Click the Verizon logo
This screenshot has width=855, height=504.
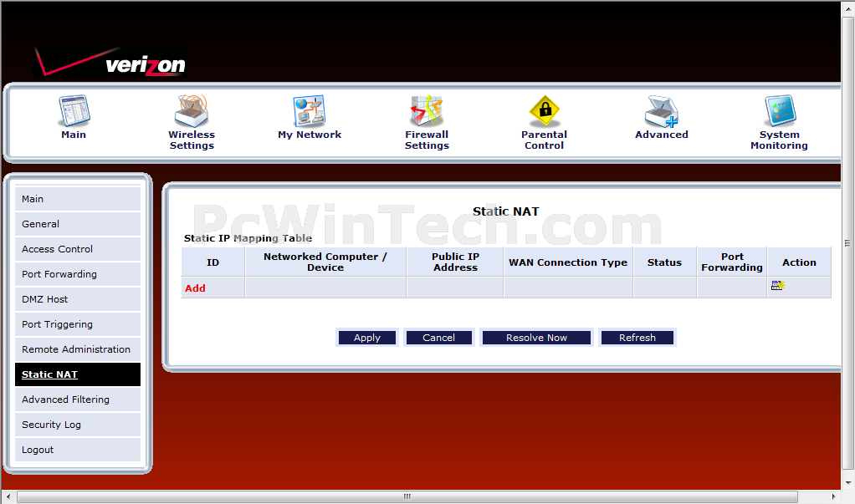tap(110, 62)
